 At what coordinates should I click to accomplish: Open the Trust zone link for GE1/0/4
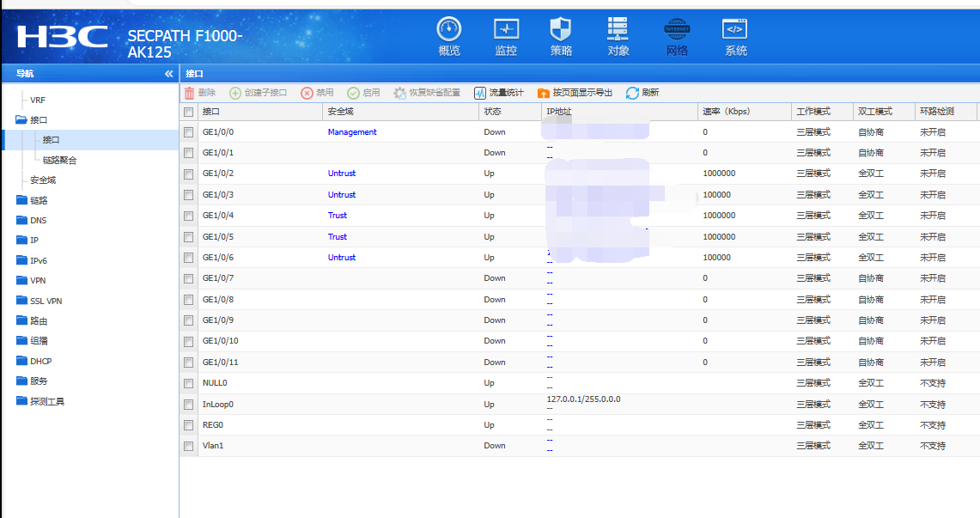tap(338, 216)
